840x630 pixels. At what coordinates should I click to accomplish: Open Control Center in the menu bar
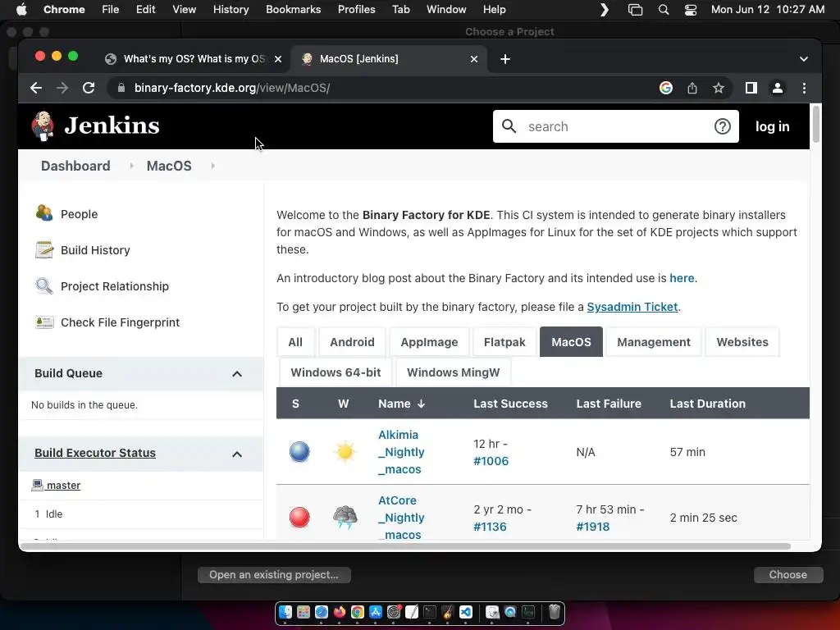pos(691,10)
